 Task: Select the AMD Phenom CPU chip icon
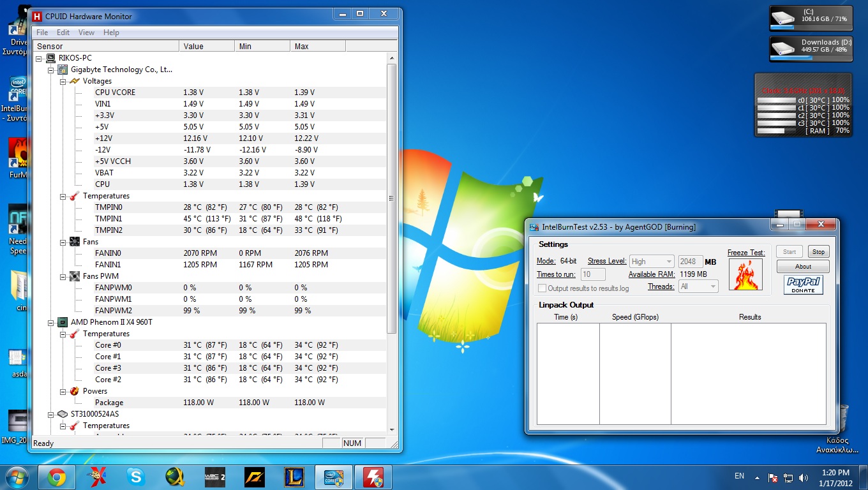[63, 322]
